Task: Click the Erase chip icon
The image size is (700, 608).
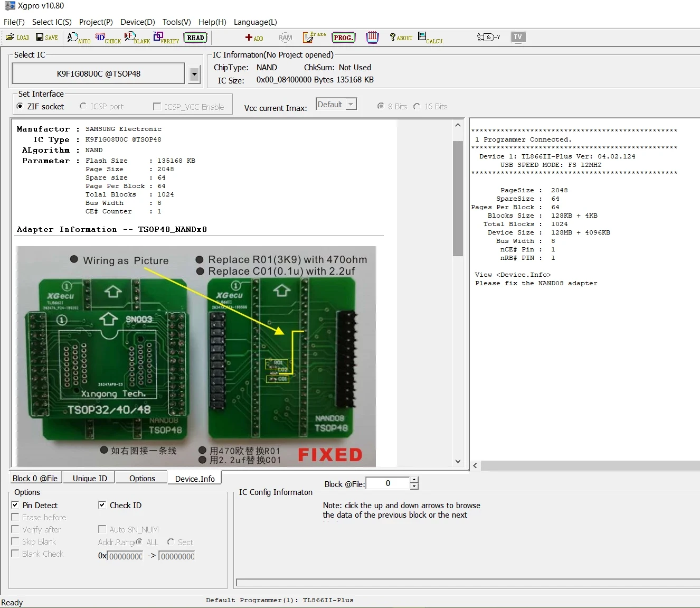Action: pos(314,37)
